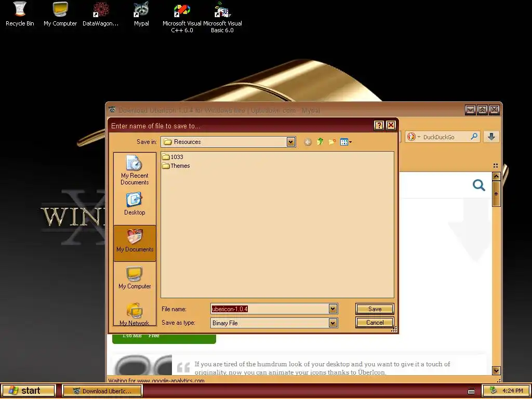Click the search magnifier in Mypal search box
The width and height of the screenshot is (532, 399).
coord(474,137)
